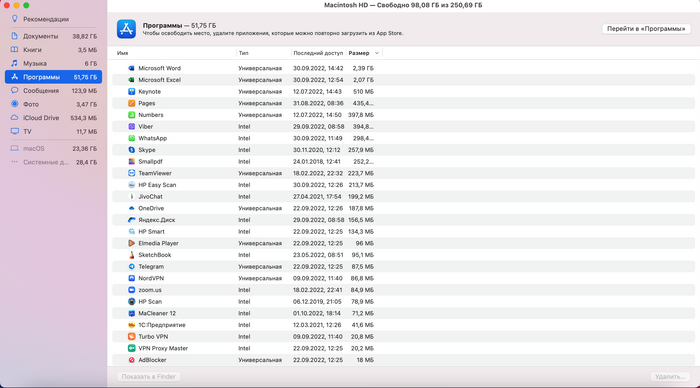Viewport: 700px width, 388px height.
Task: Click the OneDrive cloud icon
Action: [131, 208]
